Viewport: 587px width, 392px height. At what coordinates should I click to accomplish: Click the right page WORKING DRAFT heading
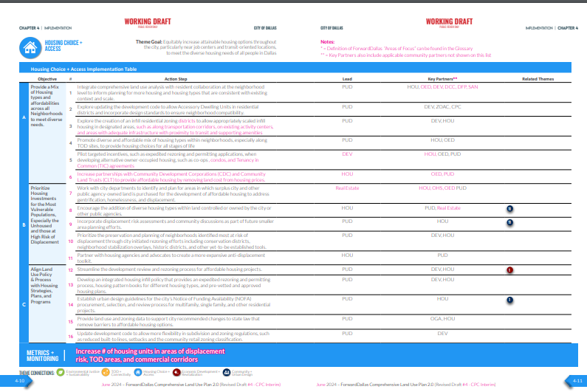(449, 21)
